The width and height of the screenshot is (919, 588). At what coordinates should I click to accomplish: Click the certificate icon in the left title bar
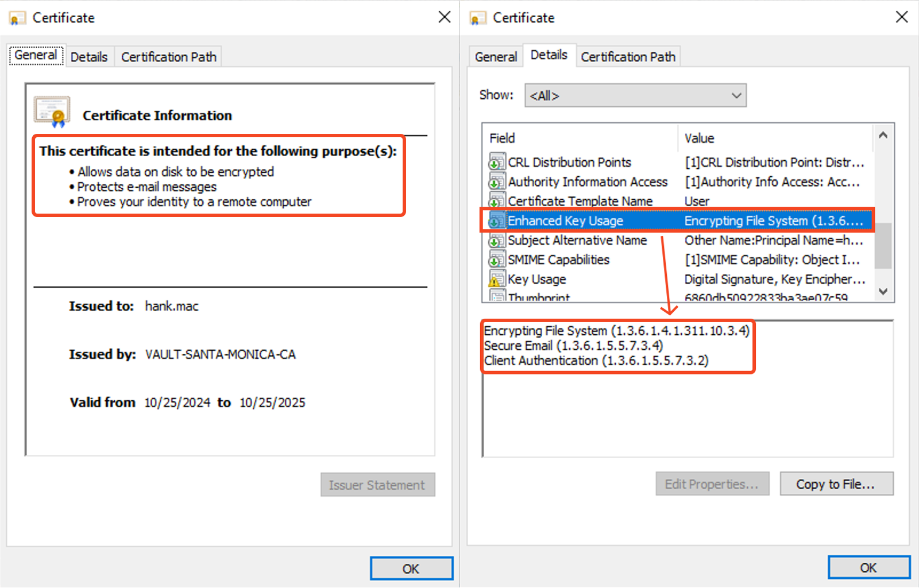tap(17, 17)
